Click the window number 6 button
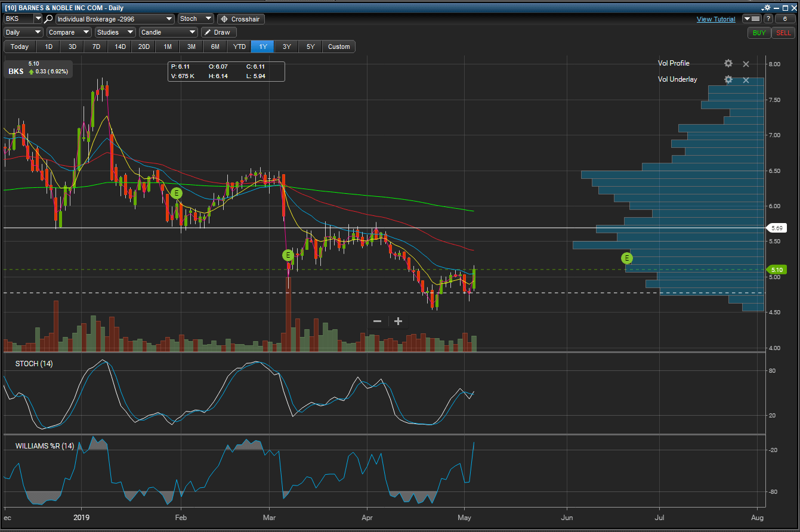The image size is (800, 532). click(784, 19)
